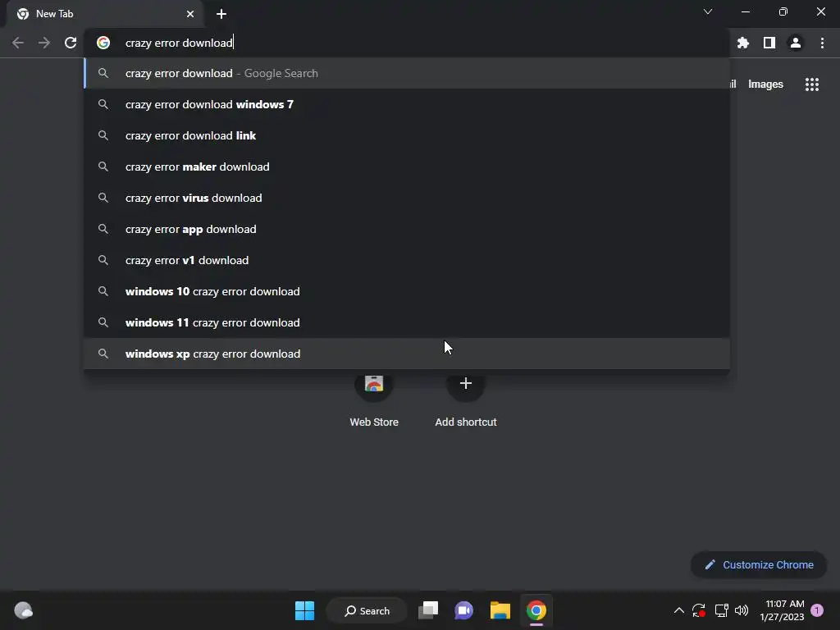Open the taskbar Search box
Viewport: 840px width, 630px height.
(367, 610)
